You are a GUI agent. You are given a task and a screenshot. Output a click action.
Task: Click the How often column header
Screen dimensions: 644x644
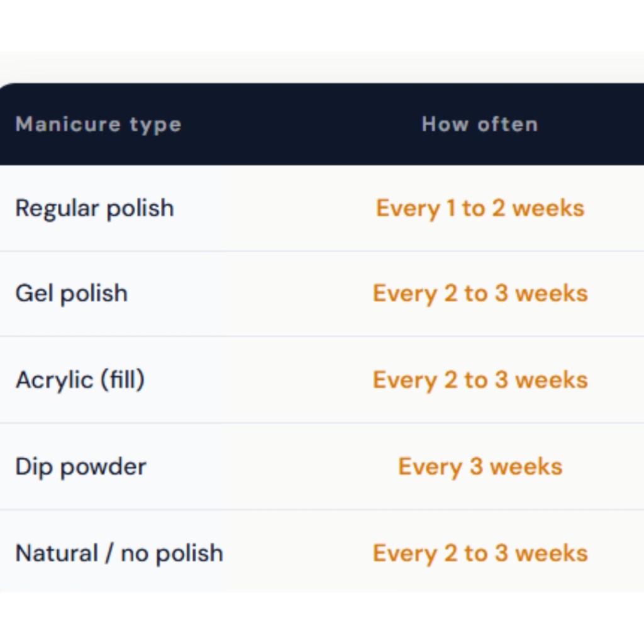[479, 125]
